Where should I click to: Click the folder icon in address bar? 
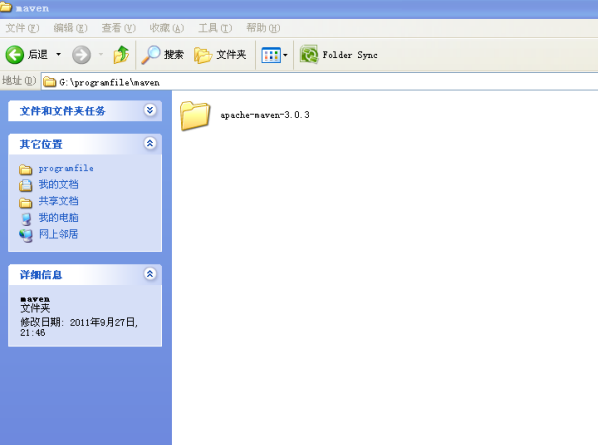click(x=50, y=82)
